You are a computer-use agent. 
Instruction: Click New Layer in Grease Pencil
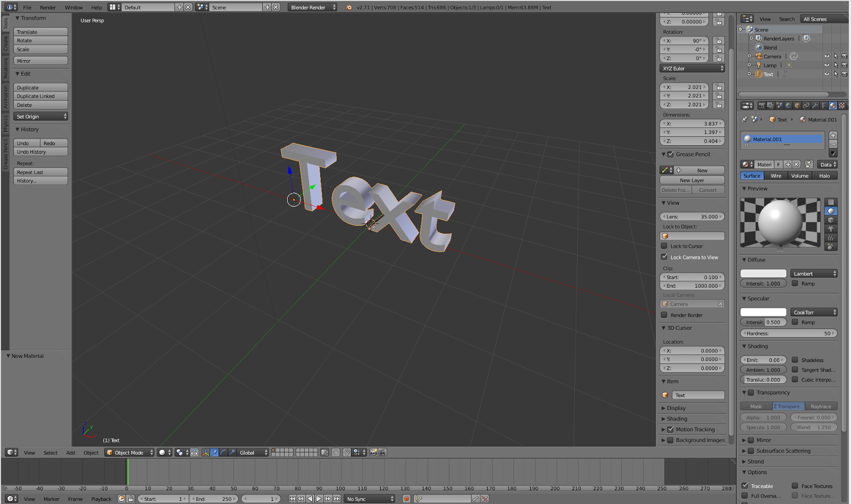coord(693,180)
